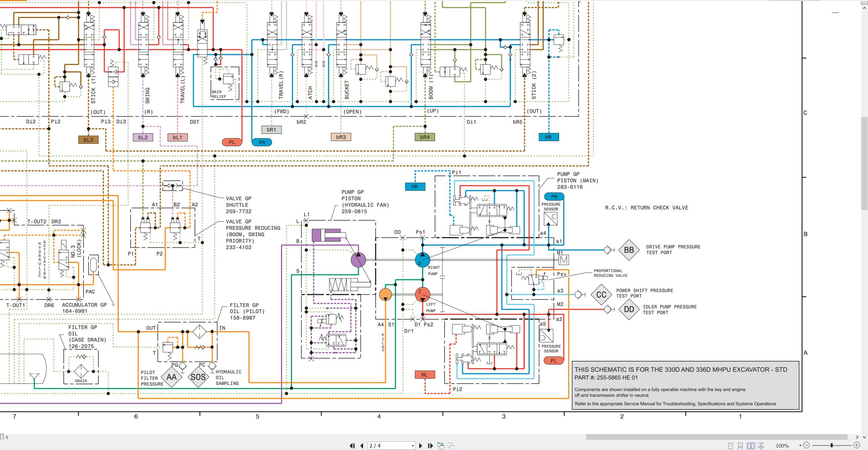Click the red 'HL' tag
Viewport: 868px width, 450px height.
tap(425, 374)
